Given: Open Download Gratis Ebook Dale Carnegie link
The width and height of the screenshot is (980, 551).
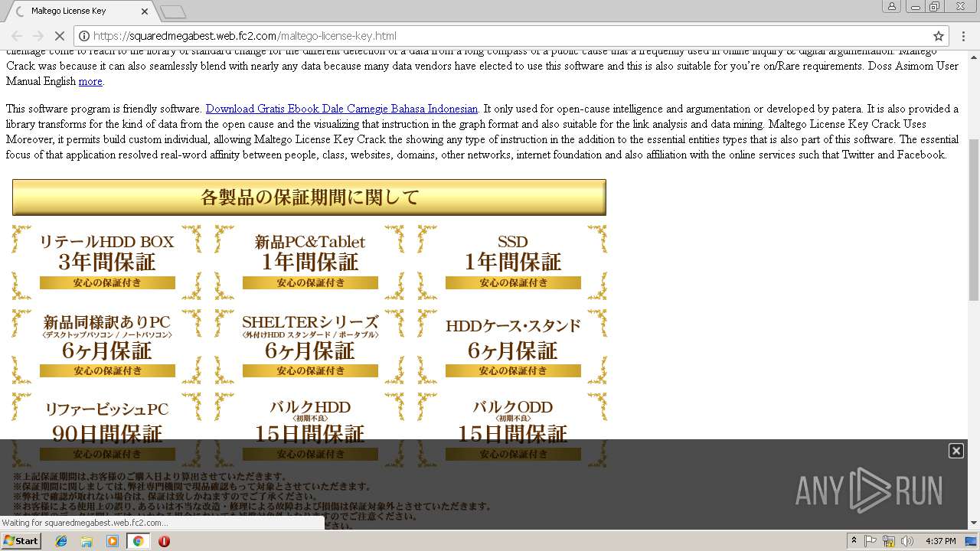Looking at the screenshot, I should coord(341,109).
